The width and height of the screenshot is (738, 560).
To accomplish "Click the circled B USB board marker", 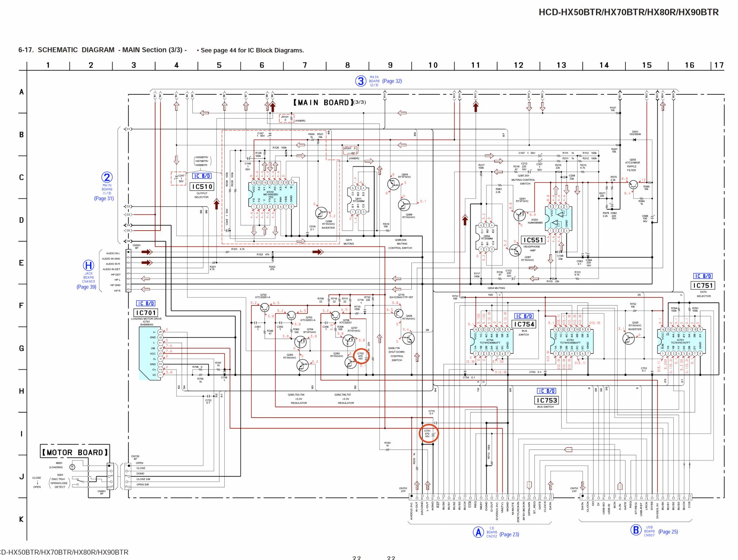I will [636, 530].
